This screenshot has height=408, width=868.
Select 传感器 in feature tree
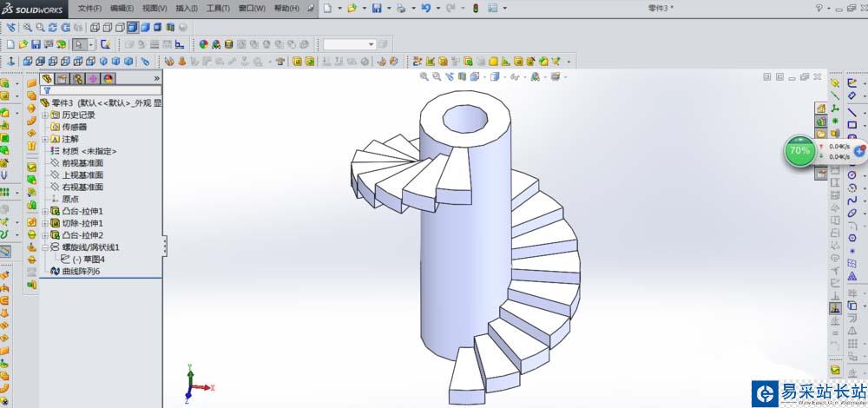(x=74, y=127)
